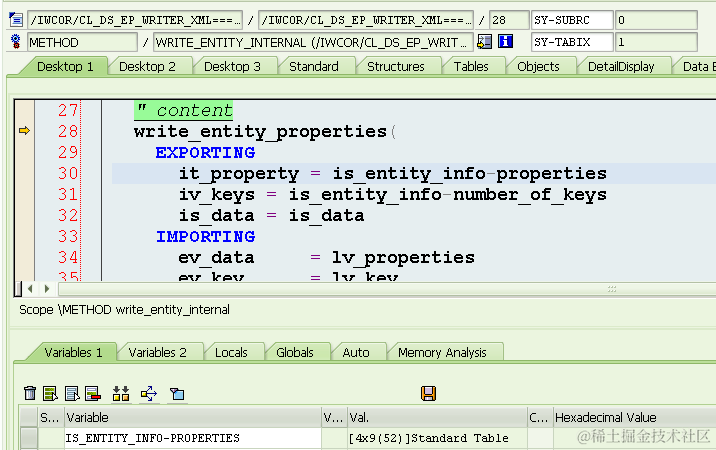Click the " content comment on line 27
The height and width of the screenshot is (450, 716).
184,111
